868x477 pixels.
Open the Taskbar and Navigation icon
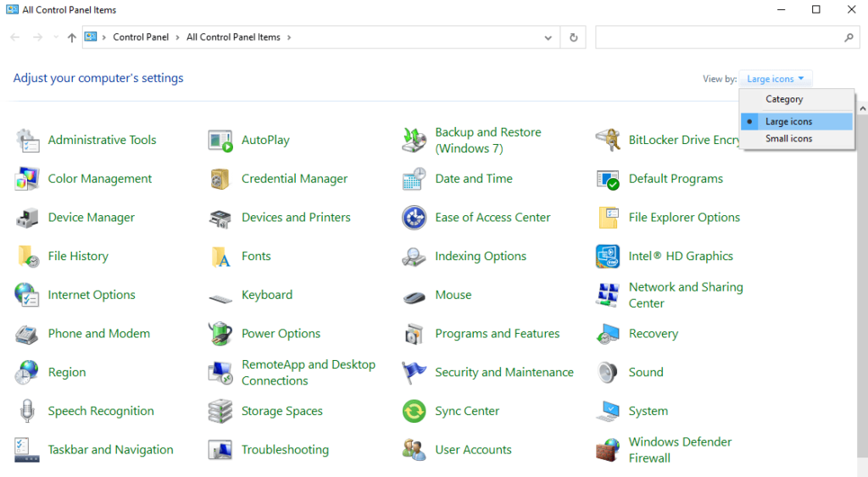(27, 450)
